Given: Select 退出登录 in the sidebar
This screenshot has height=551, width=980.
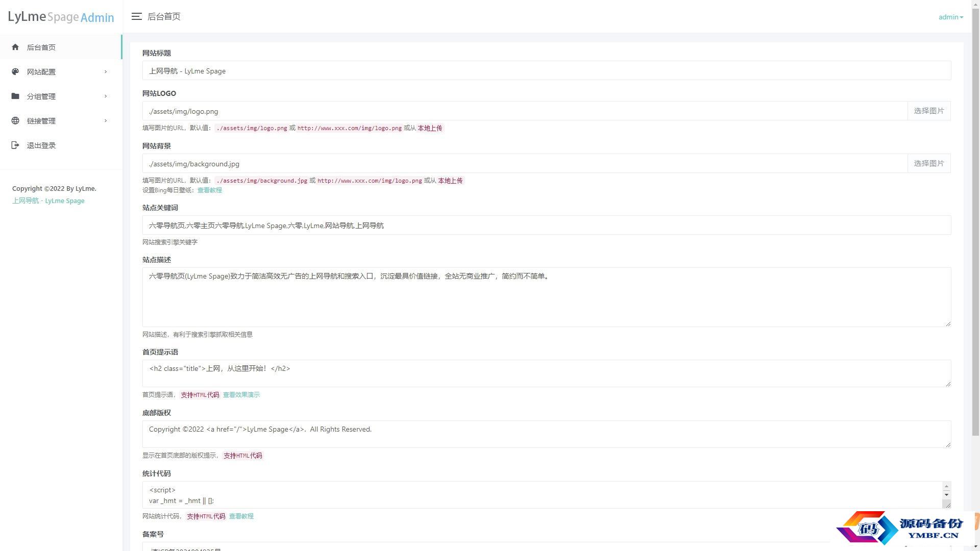Looking at the screenshot, I should 61,145.
